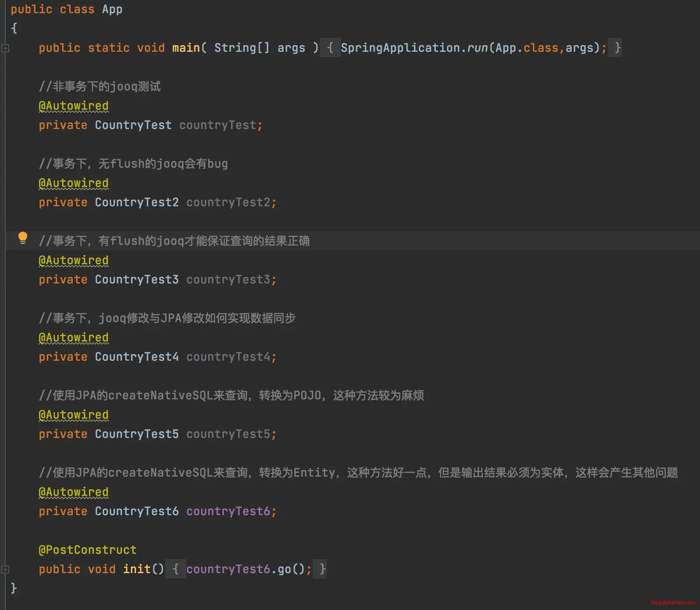Image resolution: width=700 pixels, height=610 pixels.
Task: Open the blog.fishedee.com watermark link
Action: [673, 603]
